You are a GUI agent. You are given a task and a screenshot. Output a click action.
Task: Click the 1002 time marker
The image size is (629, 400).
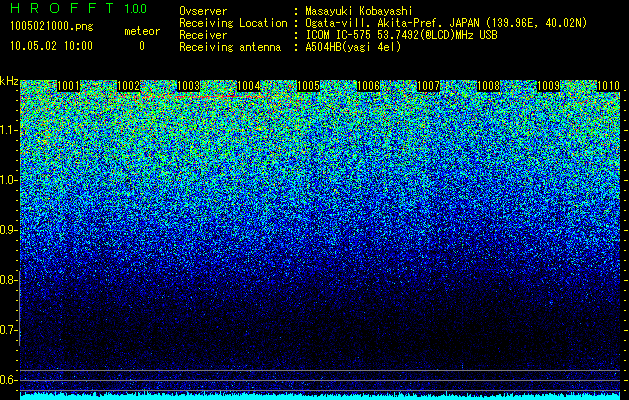click(129, 86)
